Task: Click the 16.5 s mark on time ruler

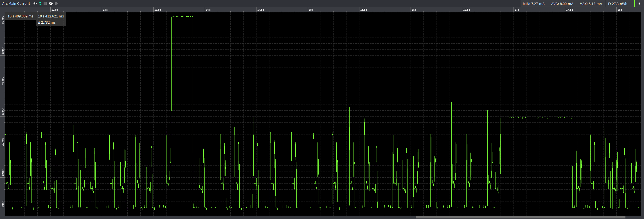Action: pyautogui.click(x=467, y=10)
